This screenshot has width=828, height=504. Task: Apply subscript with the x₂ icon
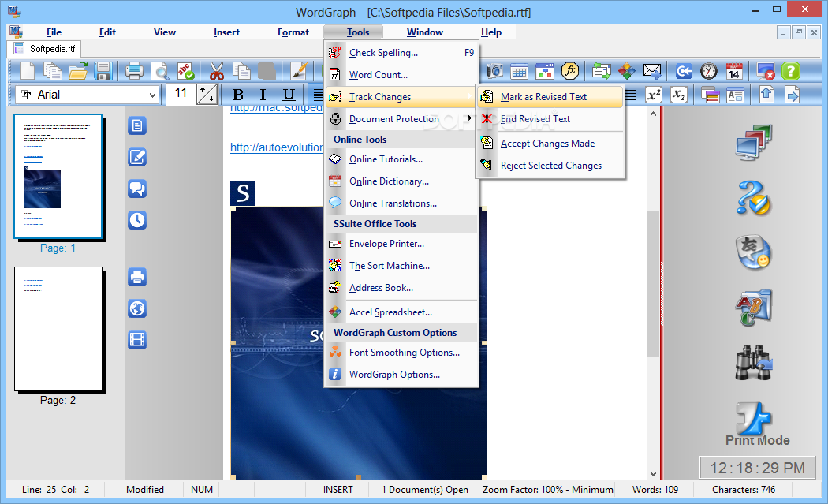click(x=678, y=95)
